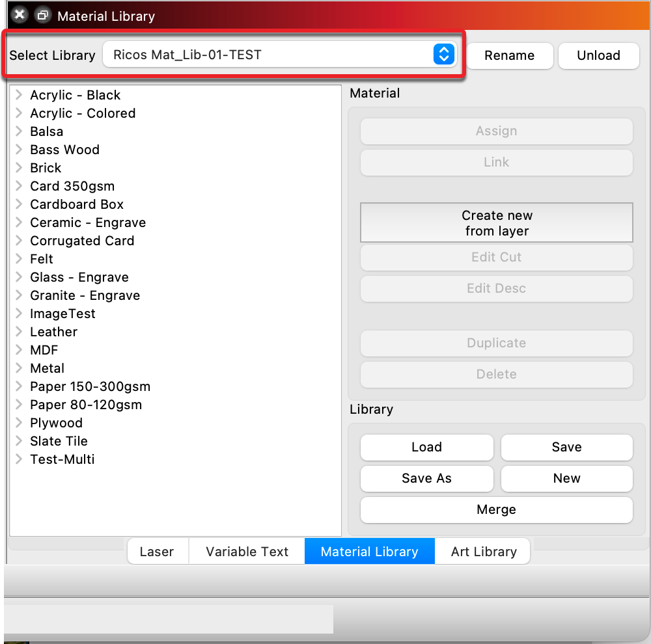
Task: Save the library as a new file
Action: click(x=426, y=478)
